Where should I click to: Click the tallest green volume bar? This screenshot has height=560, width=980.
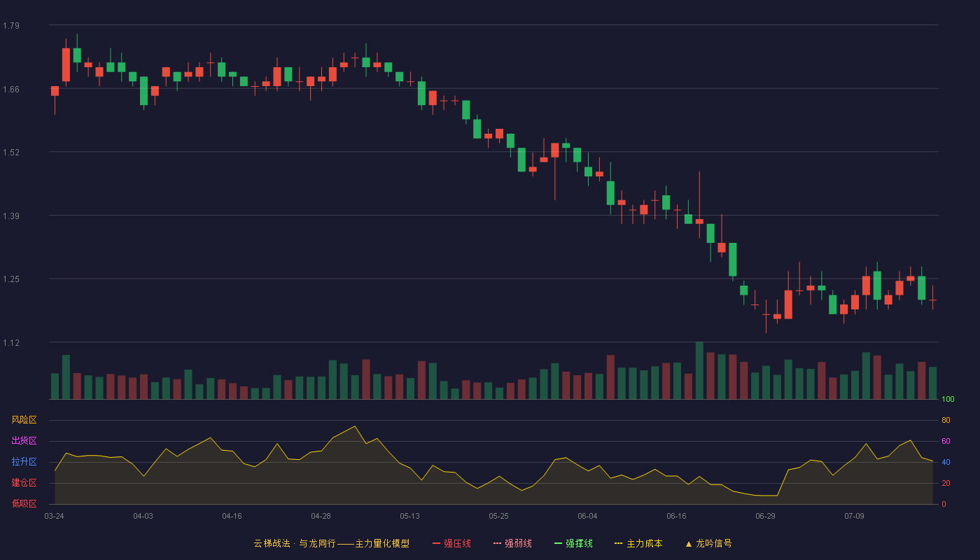[699, 371]
